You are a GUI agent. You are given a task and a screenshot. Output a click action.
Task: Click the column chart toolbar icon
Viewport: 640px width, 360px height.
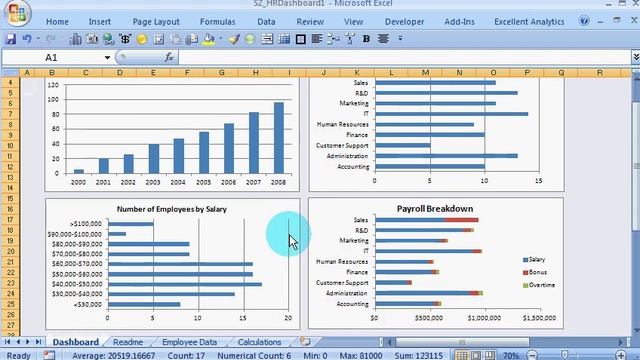[76, 39]
